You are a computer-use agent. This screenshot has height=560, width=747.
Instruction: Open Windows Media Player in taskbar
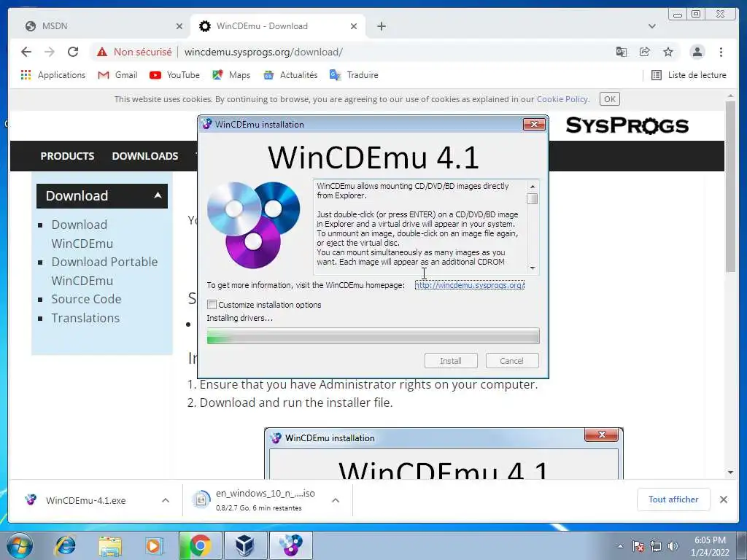click(x=154, y=545)
